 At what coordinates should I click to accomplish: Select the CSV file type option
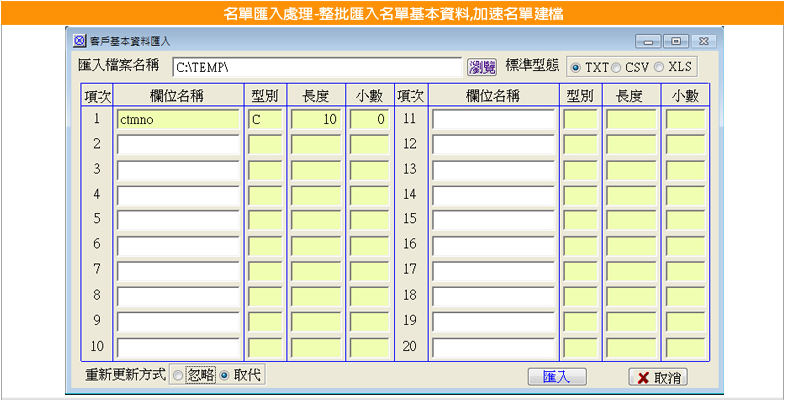coord(616,68)
